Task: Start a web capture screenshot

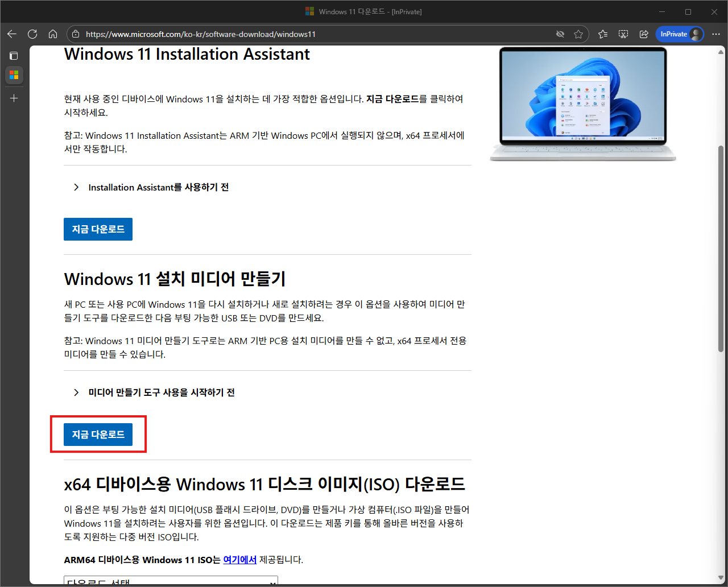Action: click(623, 34)
